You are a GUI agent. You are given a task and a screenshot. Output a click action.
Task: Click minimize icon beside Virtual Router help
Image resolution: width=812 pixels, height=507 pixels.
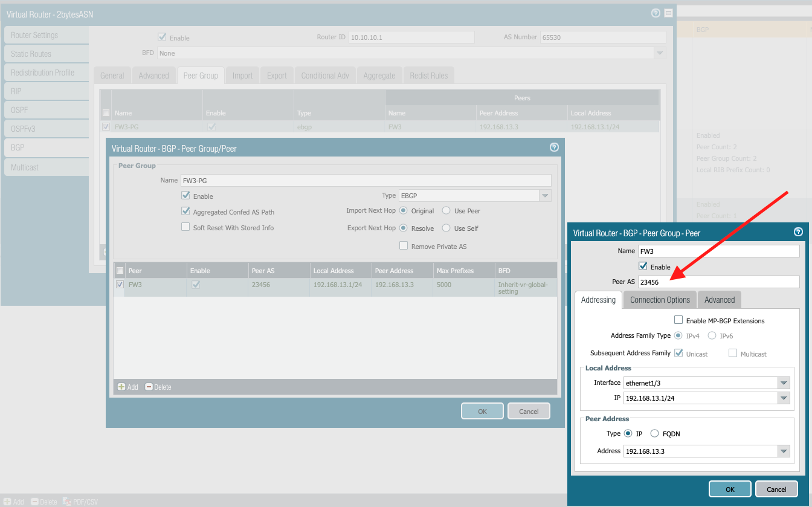(x=668, y=13)
